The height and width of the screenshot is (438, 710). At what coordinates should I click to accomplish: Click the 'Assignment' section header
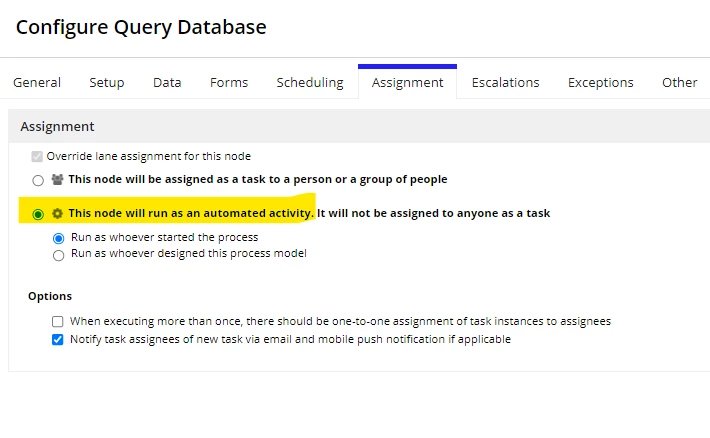(58, 126)
